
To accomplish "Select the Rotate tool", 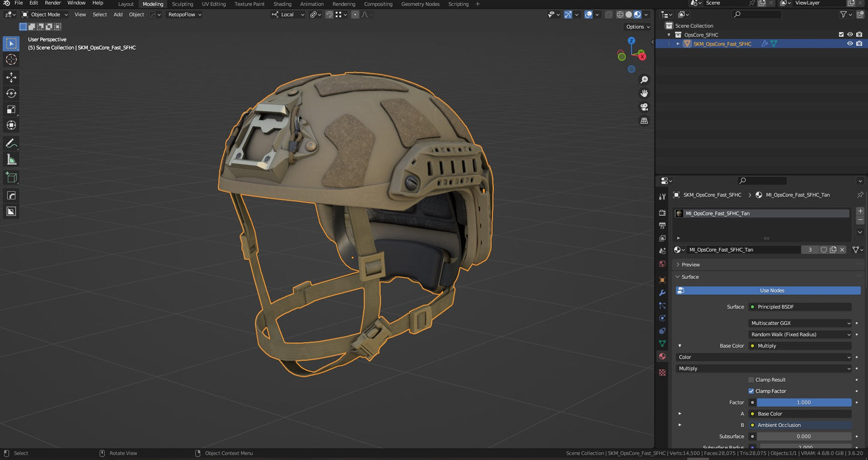I will [11, 93].
